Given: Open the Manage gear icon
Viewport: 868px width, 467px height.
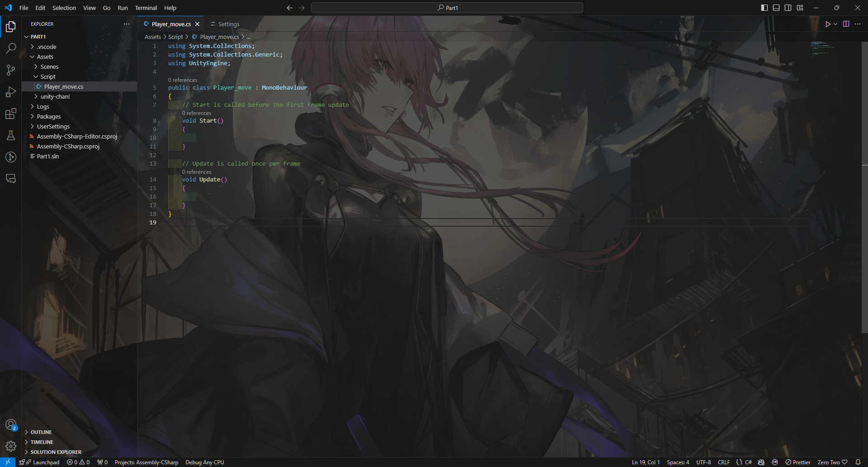Looking at the screenshot, I should coord(11,447).
